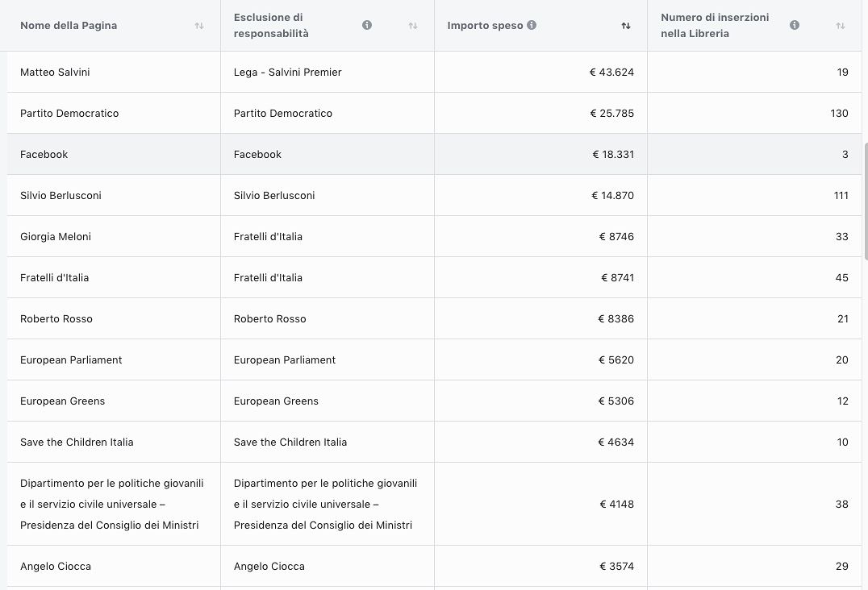Click Dipartimento per le politiche giovanili disclaimer cell
The width and height of the screenshot is (868, 590).
click(x=326, y=505)
